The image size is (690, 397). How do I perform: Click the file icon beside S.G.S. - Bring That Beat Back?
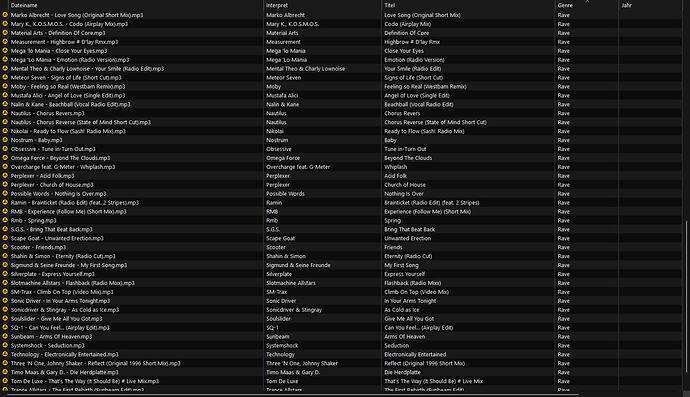click(x=5, y=229)
